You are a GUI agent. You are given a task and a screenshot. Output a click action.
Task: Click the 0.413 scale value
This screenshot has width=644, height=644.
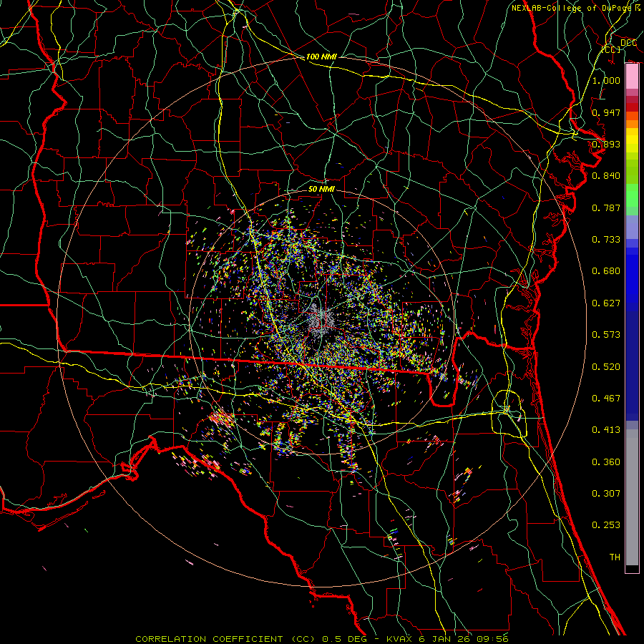pyautogui.click(x=606, y=430)
